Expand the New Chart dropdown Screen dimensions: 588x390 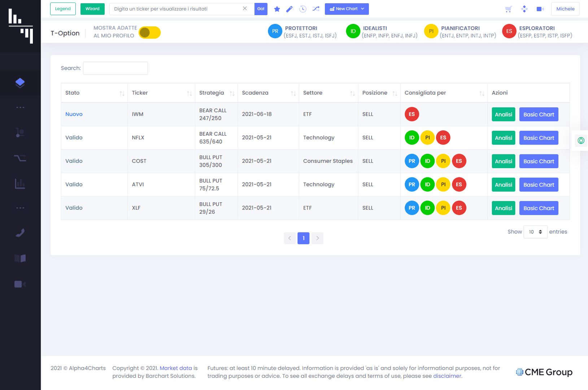tap(347, 9)
